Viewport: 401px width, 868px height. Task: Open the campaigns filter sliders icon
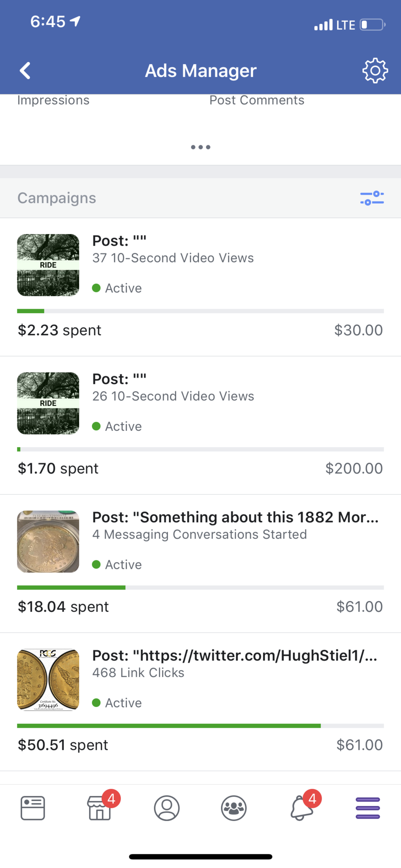point(372,198)
